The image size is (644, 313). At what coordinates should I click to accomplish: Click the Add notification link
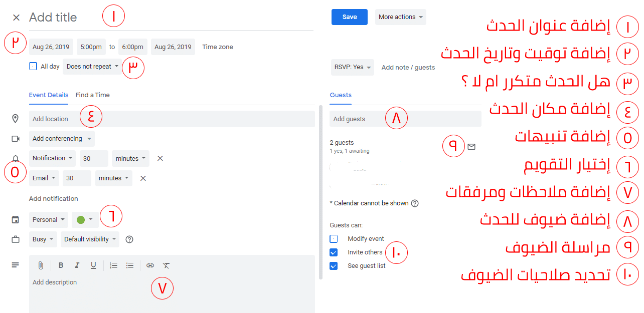(54, 198)
